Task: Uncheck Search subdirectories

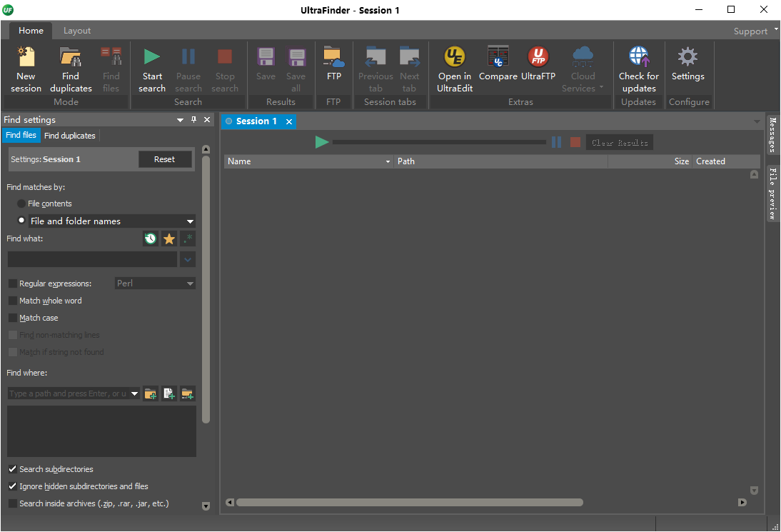Action: click(x=13, y=469)
